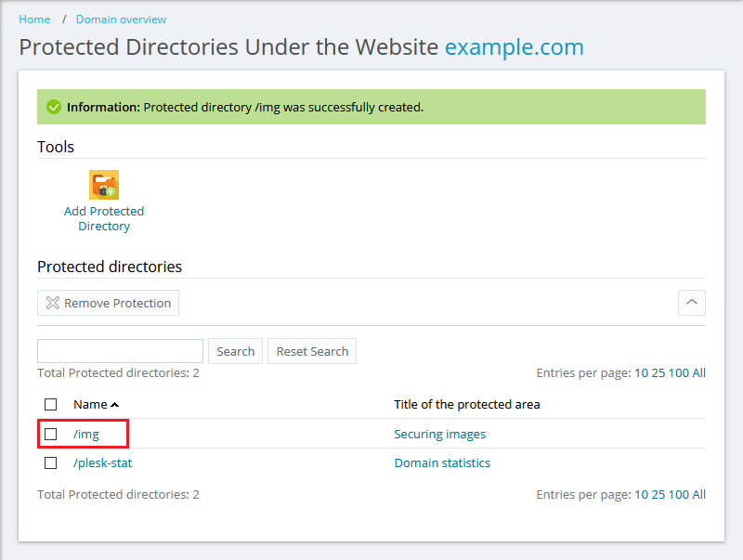
Task: Open Securing images title link
Action: tap(439, 434)
